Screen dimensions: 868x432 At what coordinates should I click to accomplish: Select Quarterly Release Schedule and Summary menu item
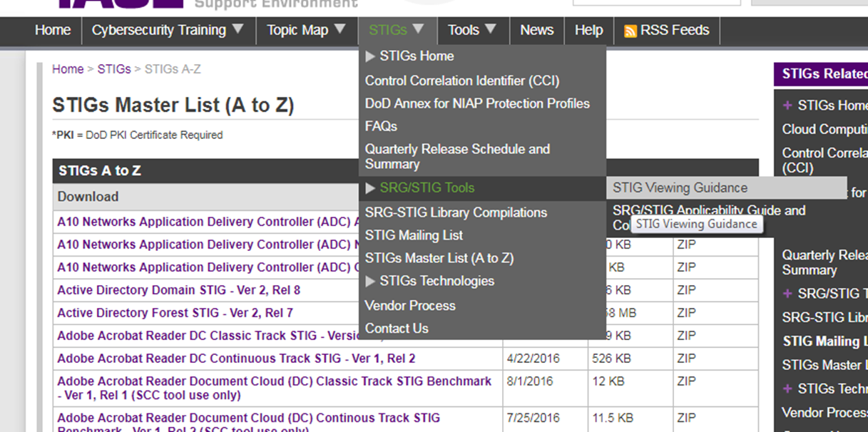click(457, 157)
